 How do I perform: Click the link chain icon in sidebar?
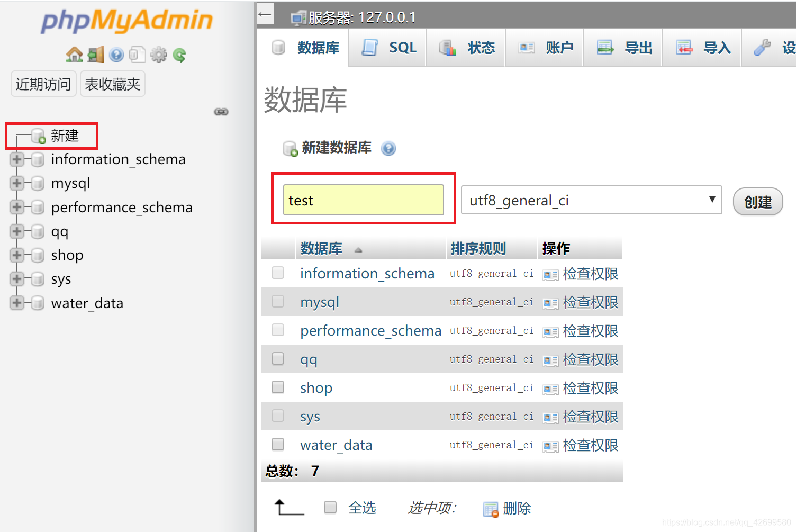(x=221, y=112)
